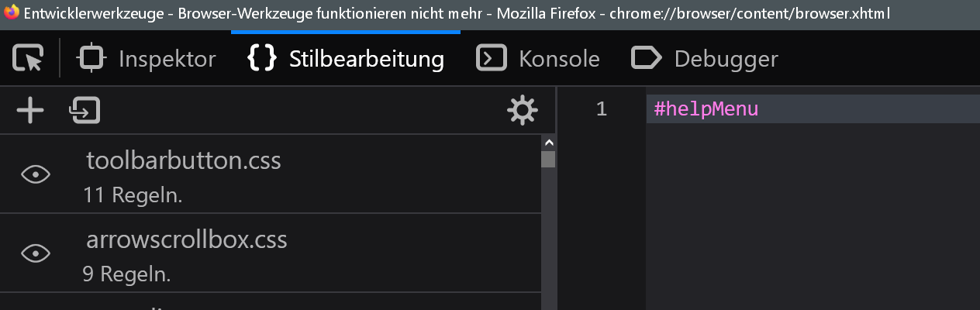Hide the arrowscrollbox.css stylesheet via eye icon
The width and height of the screenshot is (980, 310).
36,253
